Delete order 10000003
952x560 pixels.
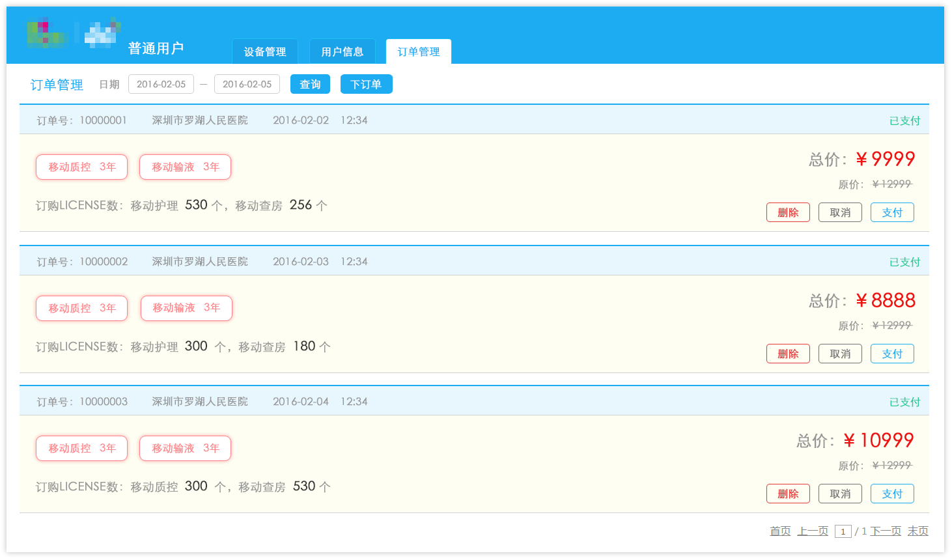(788, 494)
